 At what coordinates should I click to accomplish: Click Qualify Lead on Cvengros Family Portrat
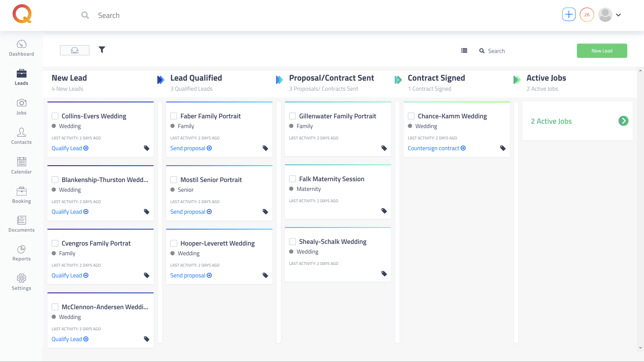(x=70, y=275)
